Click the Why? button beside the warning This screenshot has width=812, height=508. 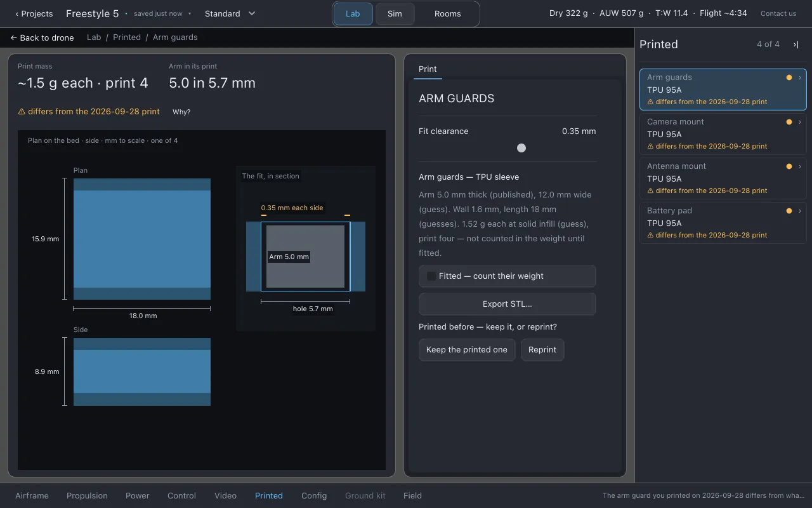(x=181, y=112)
